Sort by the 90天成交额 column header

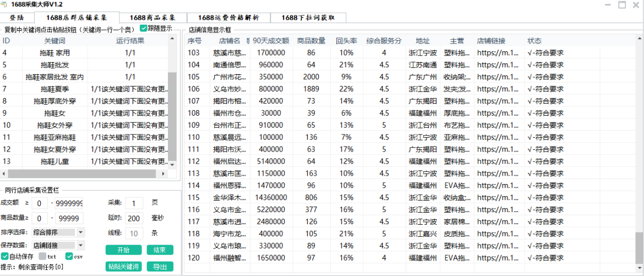(x=271, y=41)
